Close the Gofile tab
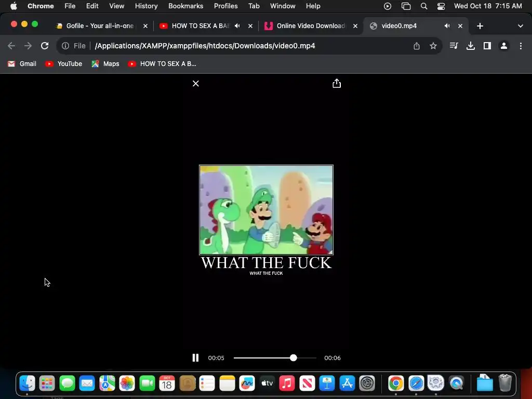The image size is (532, 399). 145,26
